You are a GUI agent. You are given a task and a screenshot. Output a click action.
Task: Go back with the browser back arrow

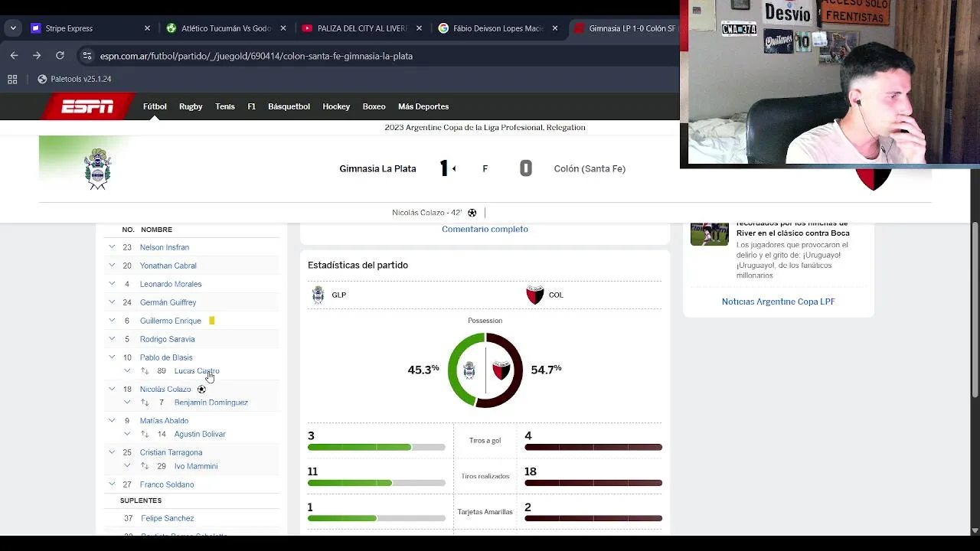[14, 56]
